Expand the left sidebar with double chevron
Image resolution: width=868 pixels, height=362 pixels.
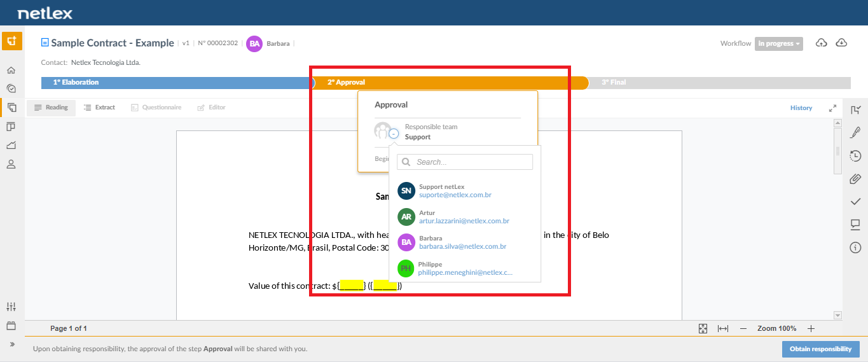pos(11,344)
